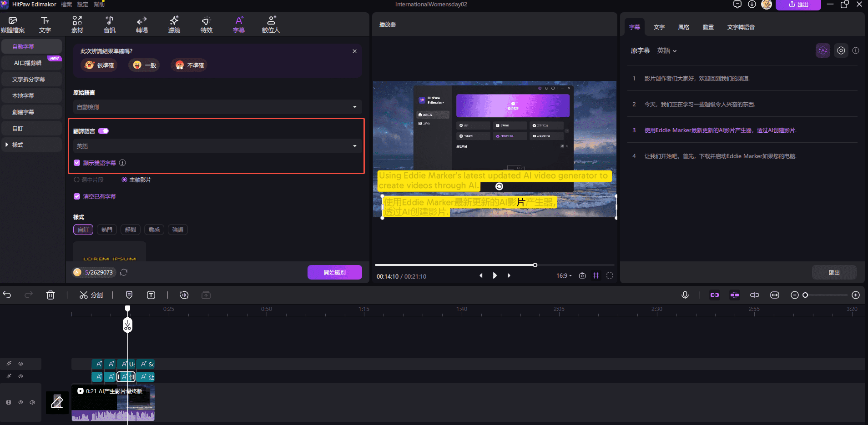Select the 選中片段 radio option
Screen dimensions: 868x425
[x=77, y=180]
